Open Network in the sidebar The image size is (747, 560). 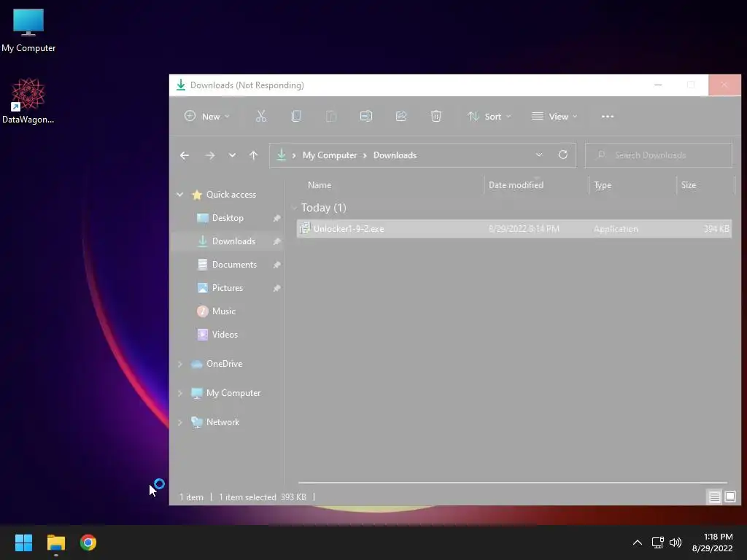[x=222, y=422]
